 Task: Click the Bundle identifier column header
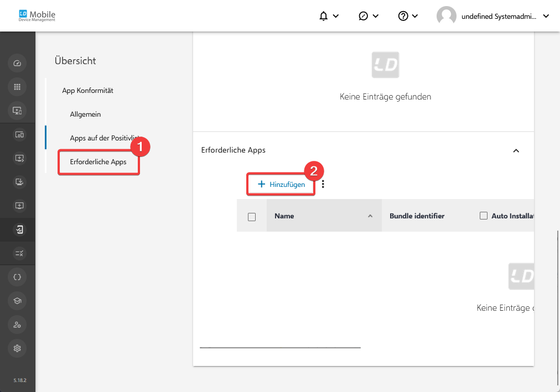[x=417, y=216]
